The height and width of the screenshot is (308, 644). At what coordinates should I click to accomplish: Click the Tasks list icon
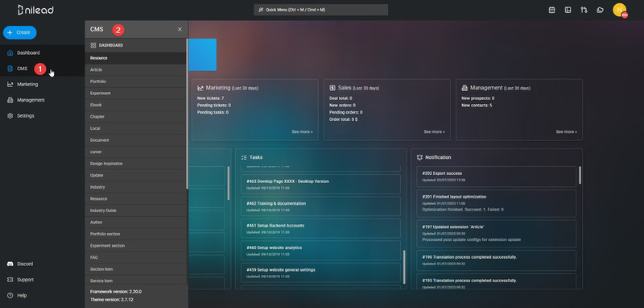pos(244,157)
